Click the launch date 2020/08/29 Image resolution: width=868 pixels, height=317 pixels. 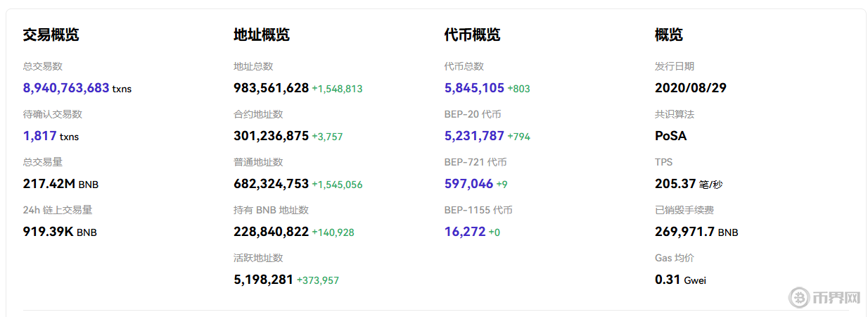point(690,88)
